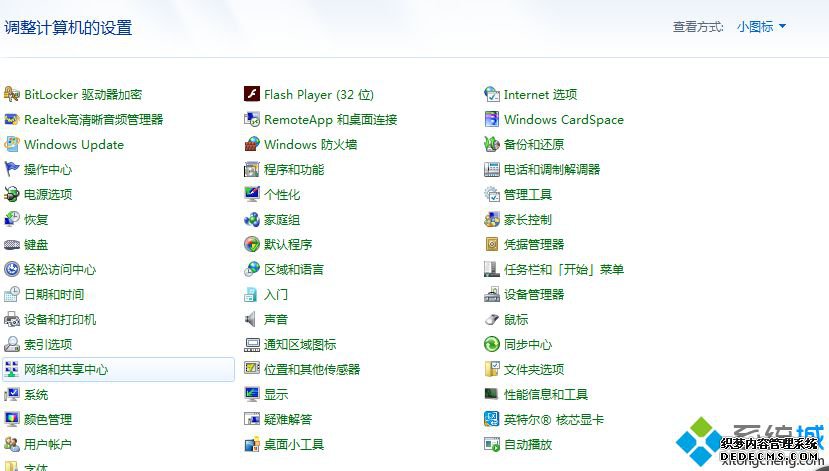Click the Internet 选项 icon

[492, 94]
